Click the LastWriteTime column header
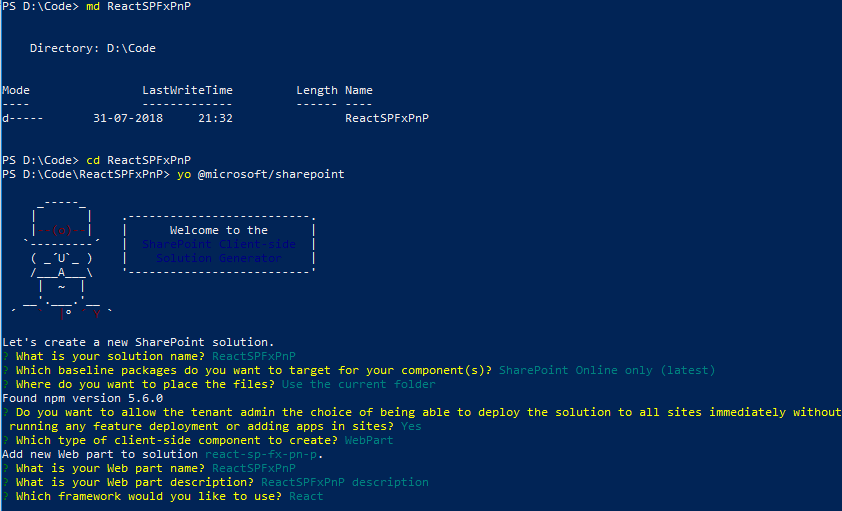 (187, 90)
